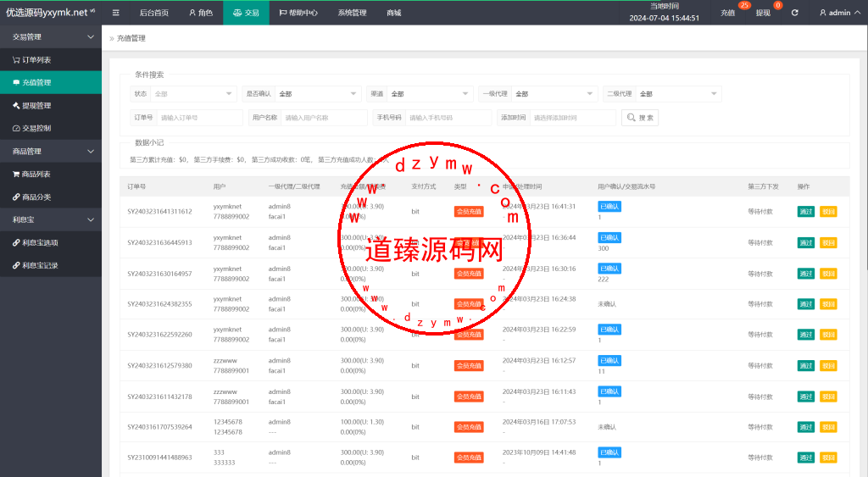Open 角色 tab in top navigation
The image size is (868, 477).
pos(200,13)
